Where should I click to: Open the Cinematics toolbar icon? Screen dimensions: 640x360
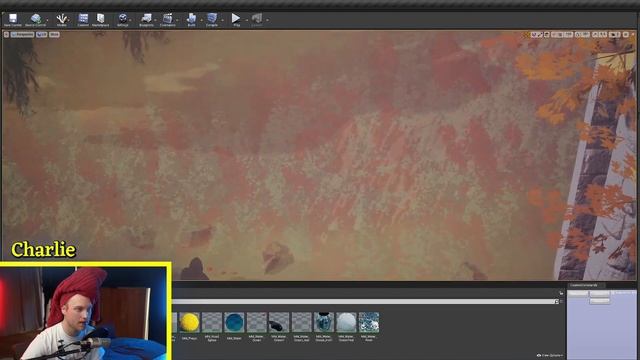pos(167,19)
